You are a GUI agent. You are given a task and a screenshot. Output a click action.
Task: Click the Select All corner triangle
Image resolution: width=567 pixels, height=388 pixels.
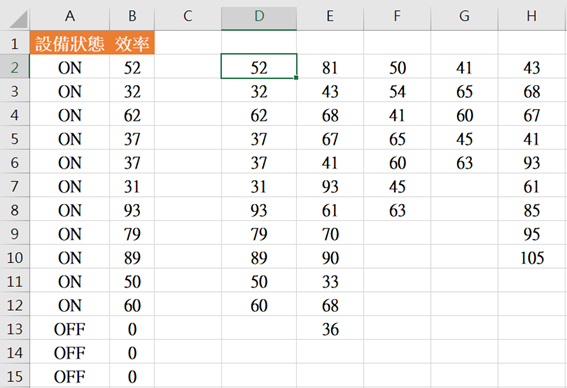click(19, 20)
